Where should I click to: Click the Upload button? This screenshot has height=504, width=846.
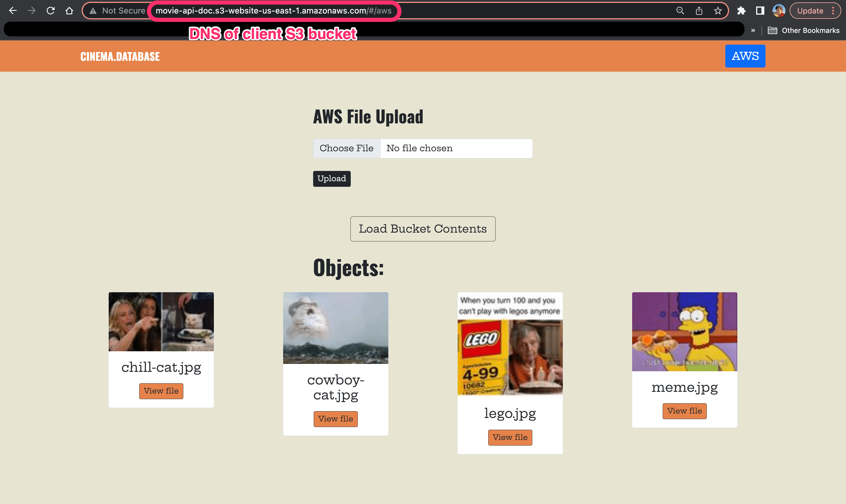coord(331,179)
